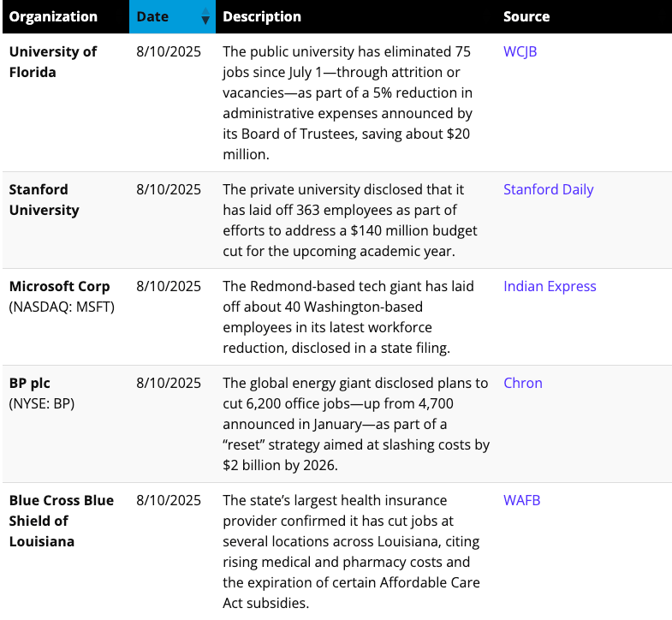Image resolution: width=672 pixels, height=620 pixels.
Task: Open the WCJB source link
Action: [x=520, y=51]
